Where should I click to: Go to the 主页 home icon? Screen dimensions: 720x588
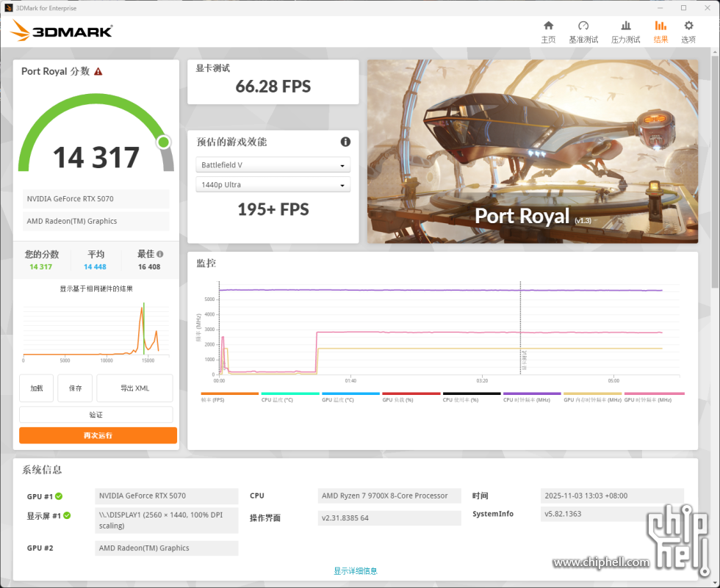pyautogui.click(x=548, y=26)
